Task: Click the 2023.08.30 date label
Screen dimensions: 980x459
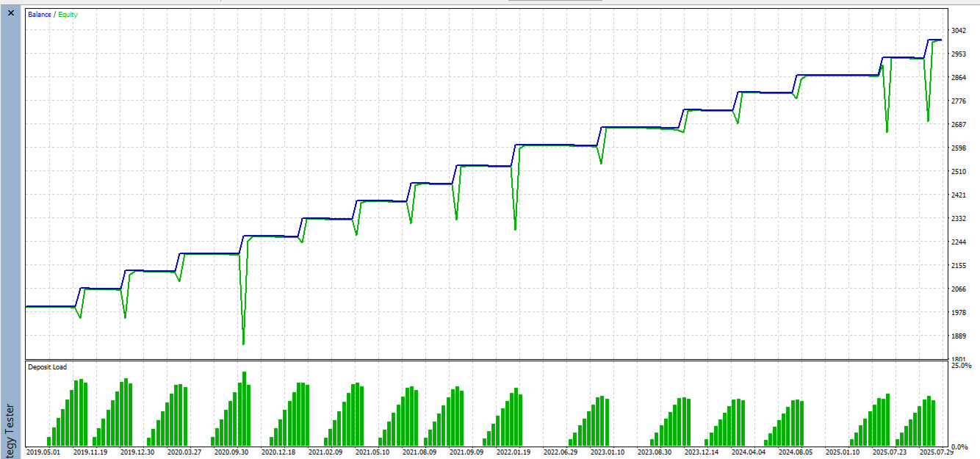Action: point(655,452)
